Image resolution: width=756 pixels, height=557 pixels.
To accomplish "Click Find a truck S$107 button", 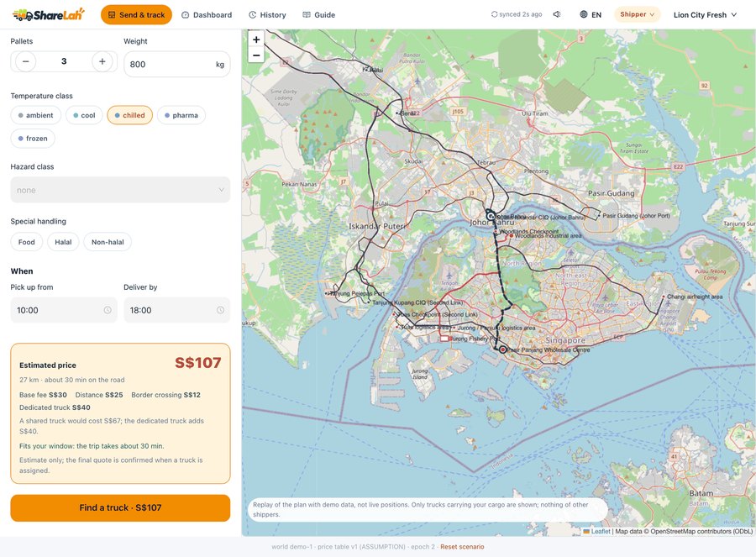I will coord(120,507).
